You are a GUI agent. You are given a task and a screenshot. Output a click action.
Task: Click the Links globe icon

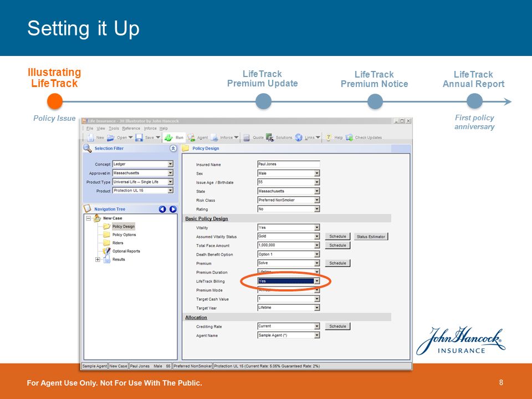[x=299, y=137]
